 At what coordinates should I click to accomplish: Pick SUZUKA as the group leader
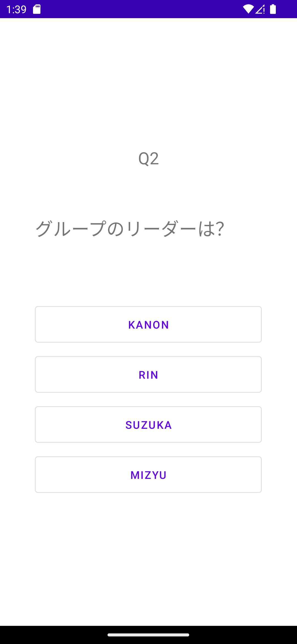click(x=148, y=425)
